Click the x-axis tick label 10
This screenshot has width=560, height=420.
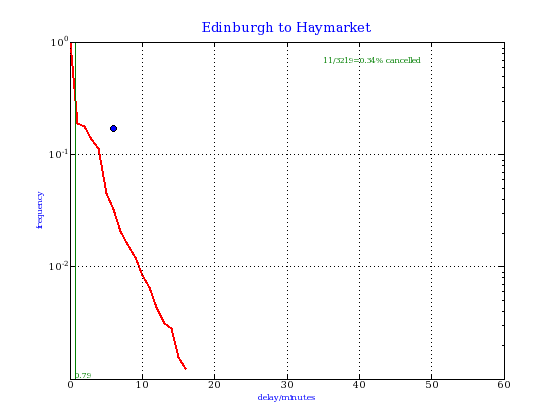tap(142, 385)
